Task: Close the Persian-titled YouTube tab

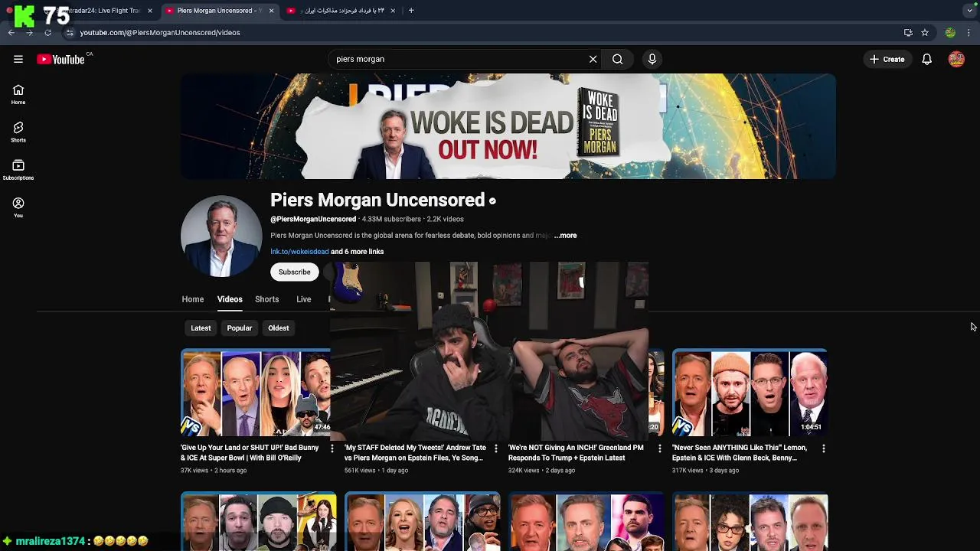Action: point(393,11)
